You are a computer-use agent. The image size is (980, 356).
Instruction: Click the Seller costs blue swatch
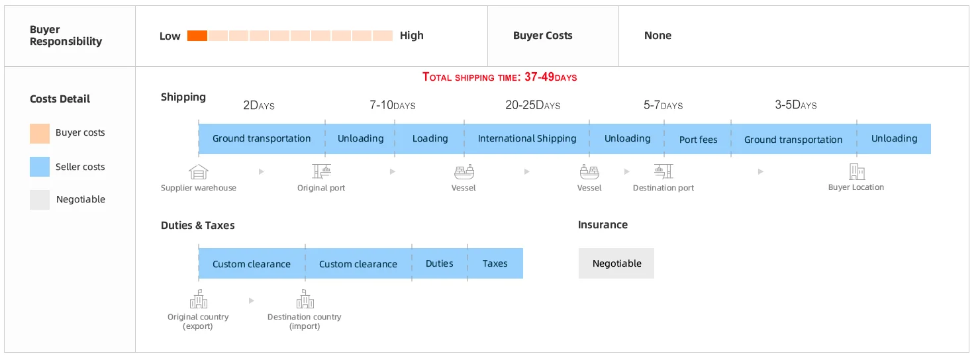coord(40,167)
